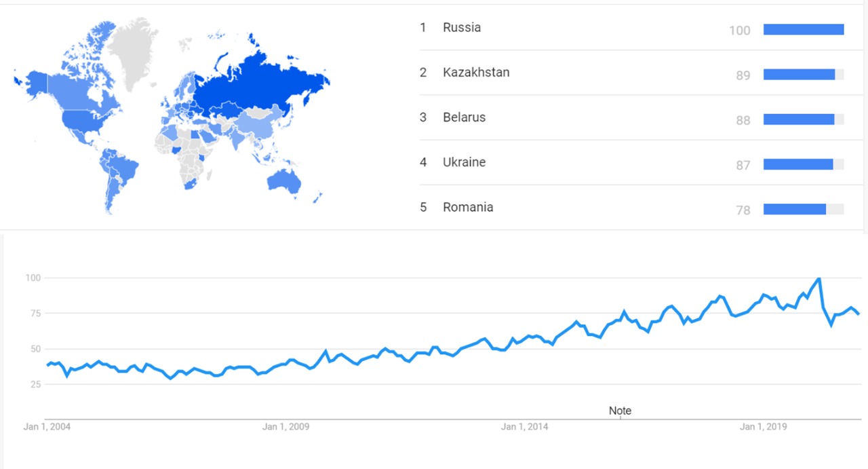Click grey Greenland on the map

point(134,41)
